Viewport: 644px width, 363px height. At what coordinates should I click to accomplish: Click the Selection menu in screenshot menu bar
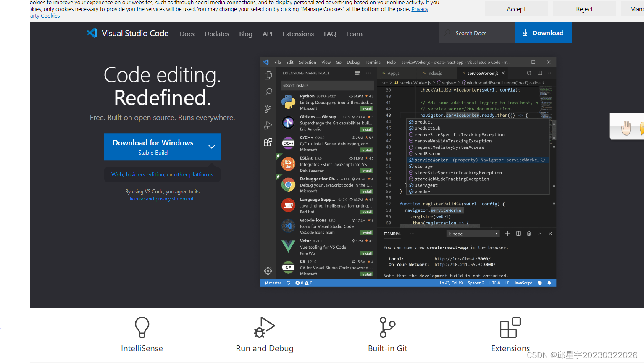click(x=308, y=63)
